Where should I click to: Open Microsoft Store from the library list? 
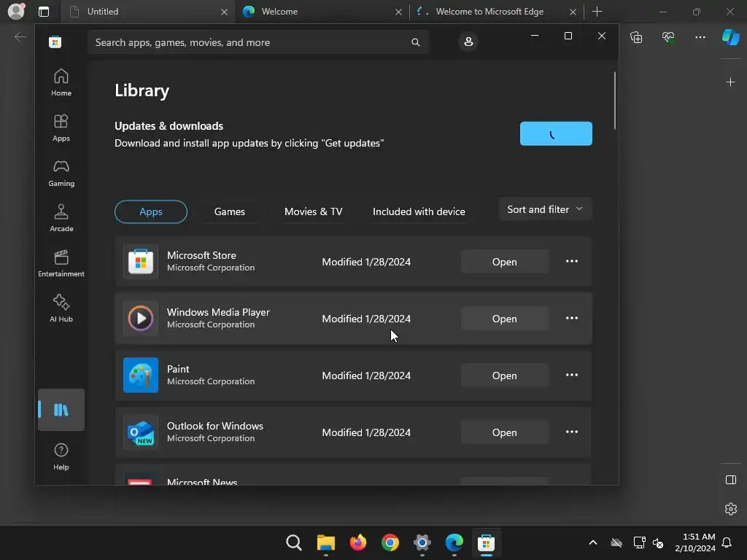505,262
